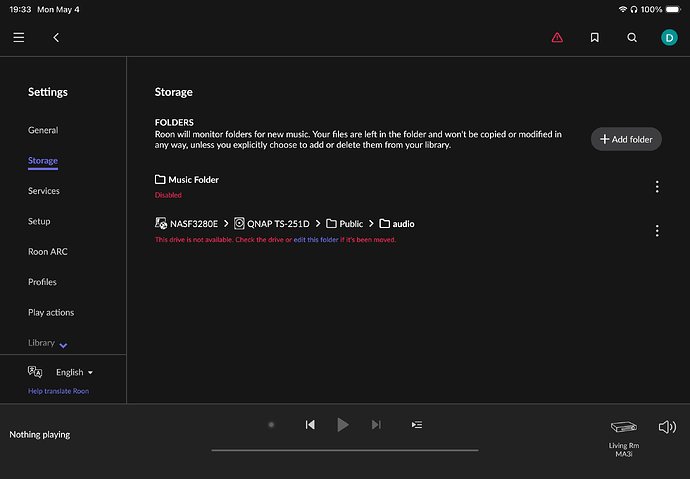Follow the edit this folder link

point(316,239)
